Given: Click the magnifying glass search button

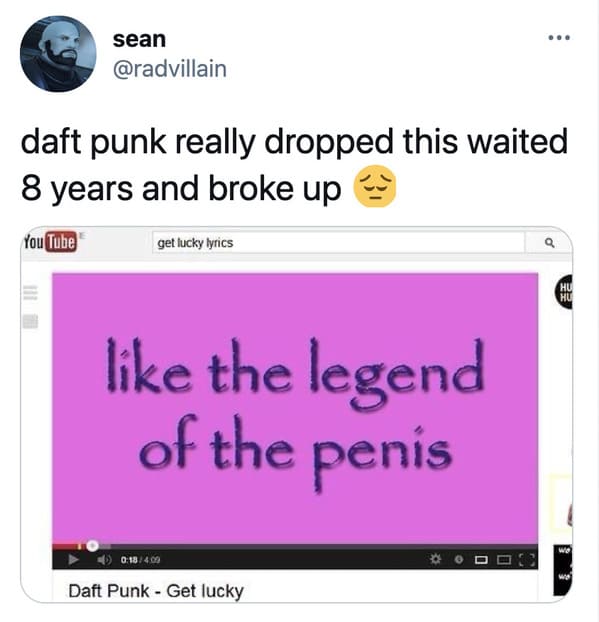Looking at the screenshot, I should point(549,242).
